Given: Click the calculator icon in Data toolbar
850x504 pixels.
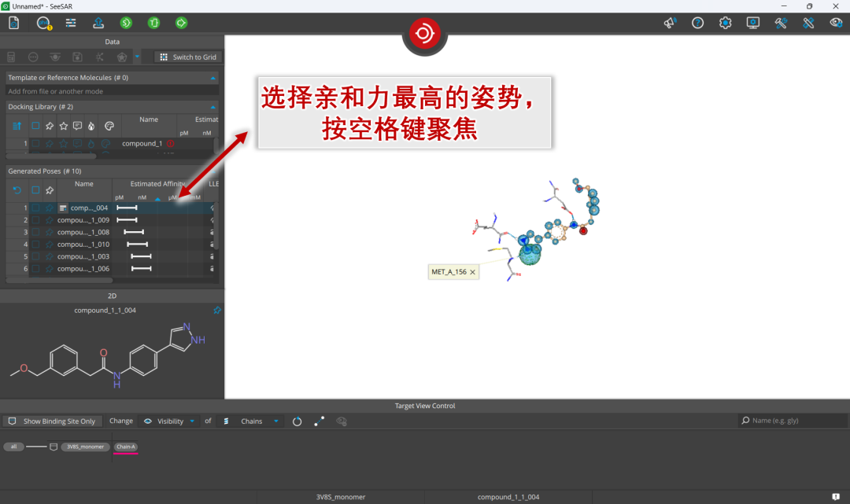Looking at the screenshot, I should click(x=11, y=57).
